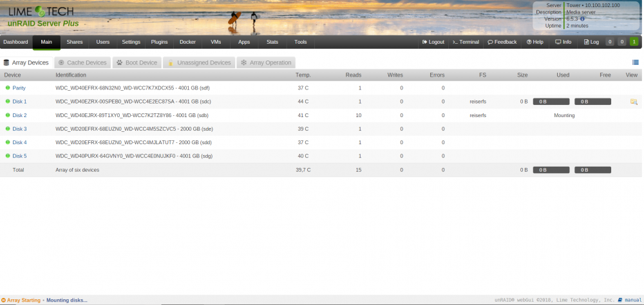The width and height of the screenshot is (644, 305).
Task: Click the version info circle icon
Action: pos(582,19)
